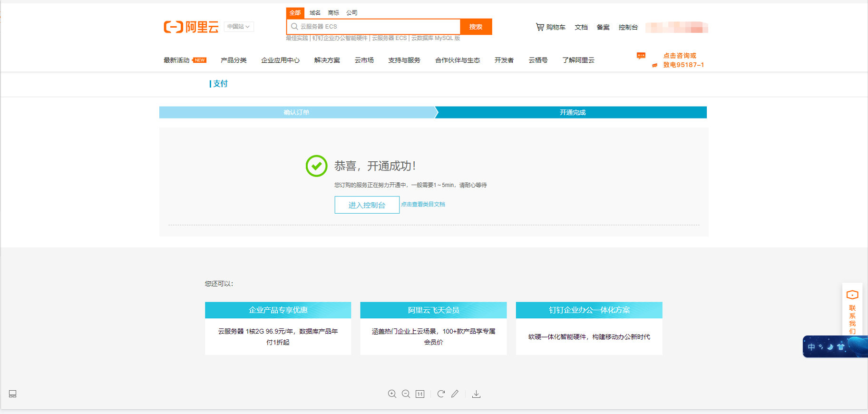Click the moon icon in IME toolbar
The height and width of the screenshot is (414, 868).
pyautogui.click(x=830, y=347)
